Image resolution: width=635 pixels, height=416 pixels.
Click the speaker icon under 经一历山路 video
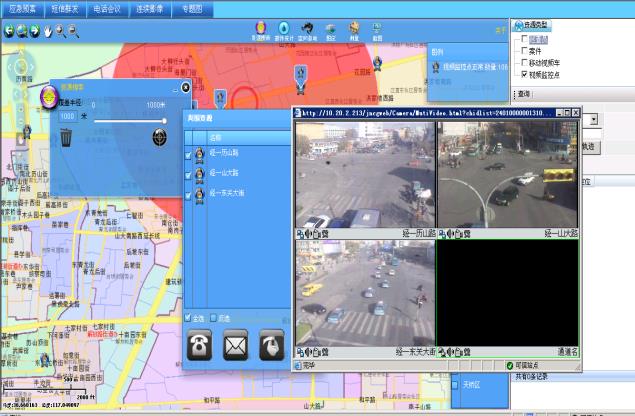308,234
